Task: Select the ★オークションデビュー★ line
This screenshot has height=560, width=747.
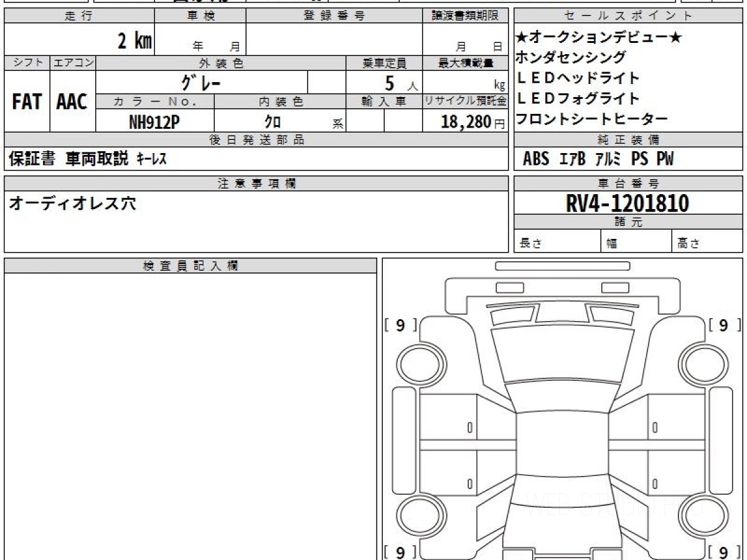Action: [x=599, y=38]
